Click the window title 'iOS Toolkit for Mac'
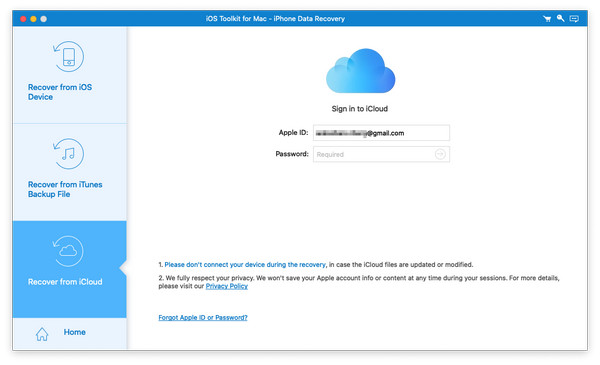600x365 pixels. (275, 19)
